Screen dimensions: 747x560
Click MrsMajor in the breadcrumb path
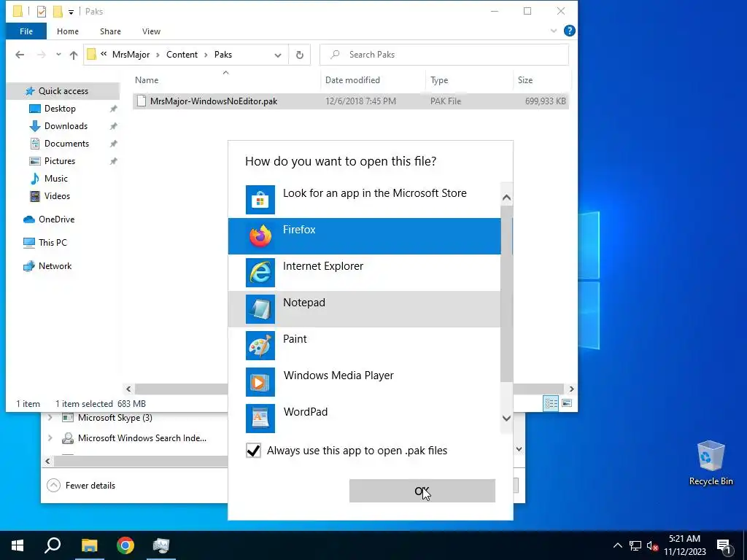[131, 55]
